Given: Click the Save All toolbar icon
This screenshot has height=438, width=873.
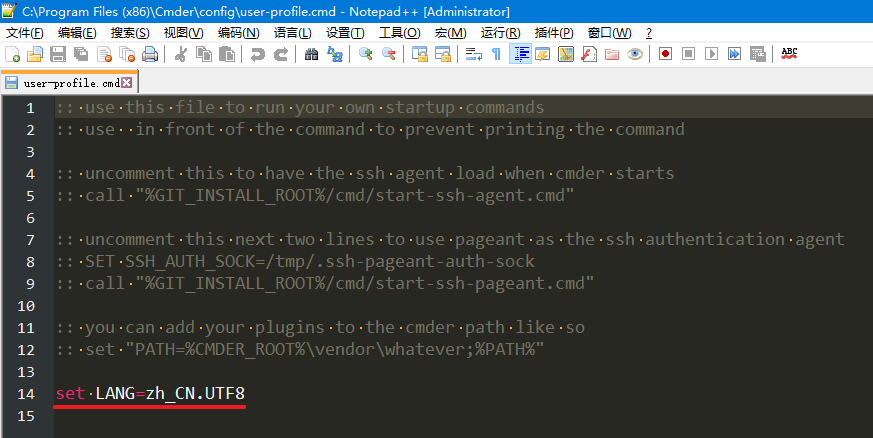Looking at the screenshot, I should [81, 54].
